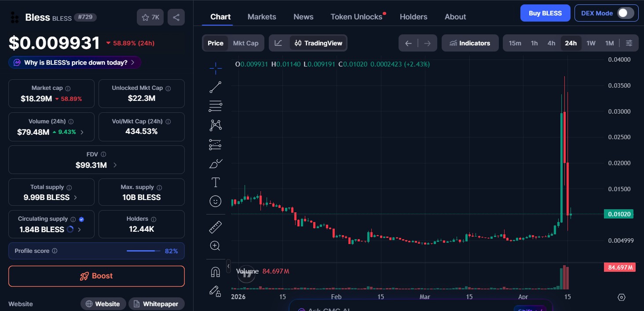Activate the measure ruler tool

215,226
